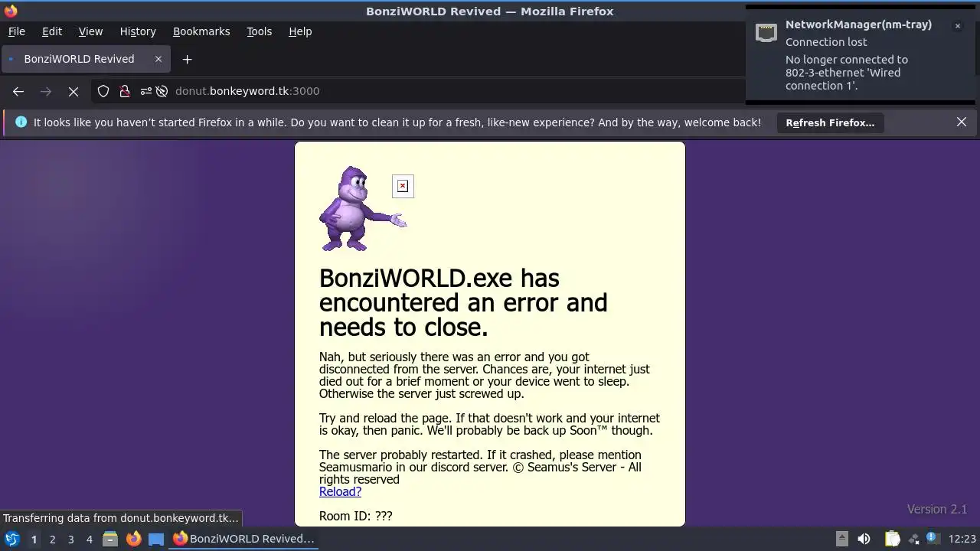Click the blocked autoplay icon in address bar
980x551 pixels.
pyautogui.click(x=162, y=91)
